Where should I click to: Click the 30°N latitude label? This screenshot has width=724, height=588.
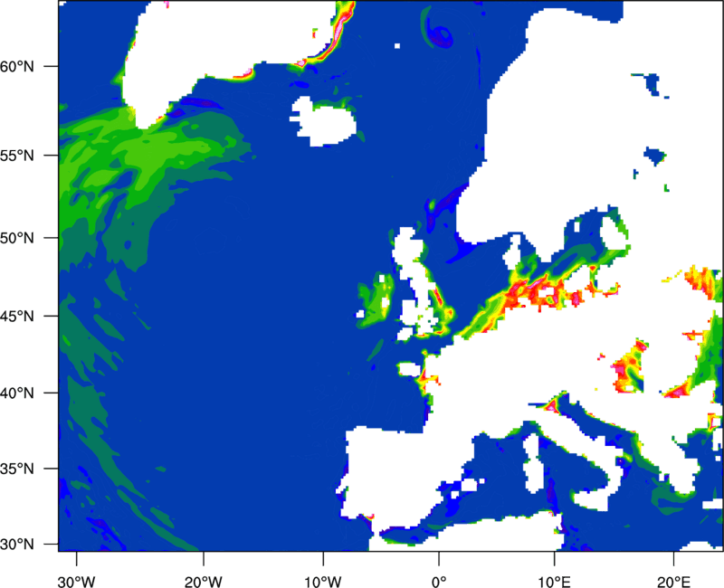click(17, 545)
